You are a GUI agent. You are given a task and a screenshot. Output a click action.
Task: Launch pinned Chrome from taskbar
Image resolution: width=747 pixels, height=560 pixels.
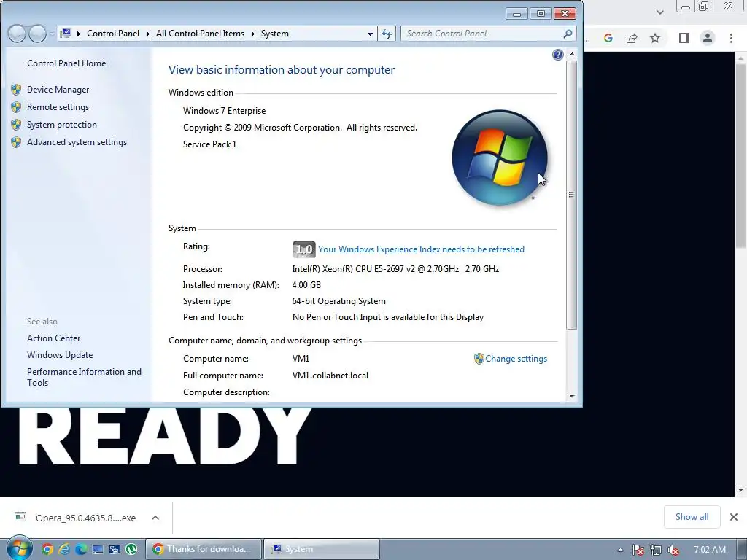pyautogui.click(x=47, y=549)
